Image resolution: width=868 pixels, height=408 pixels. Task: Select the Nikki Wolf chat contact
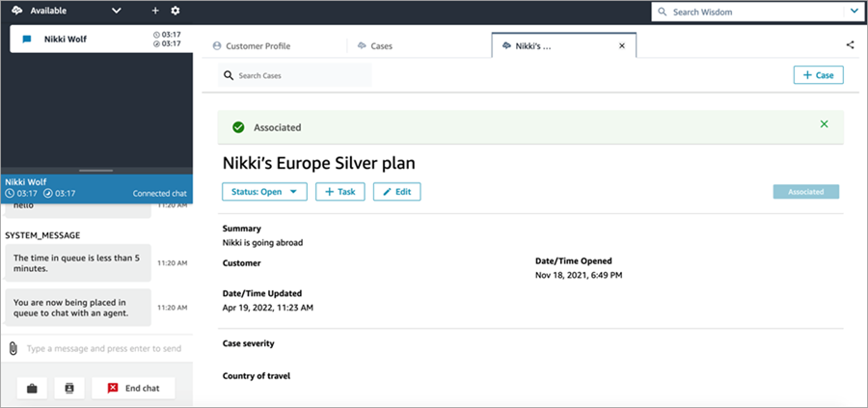75,40
